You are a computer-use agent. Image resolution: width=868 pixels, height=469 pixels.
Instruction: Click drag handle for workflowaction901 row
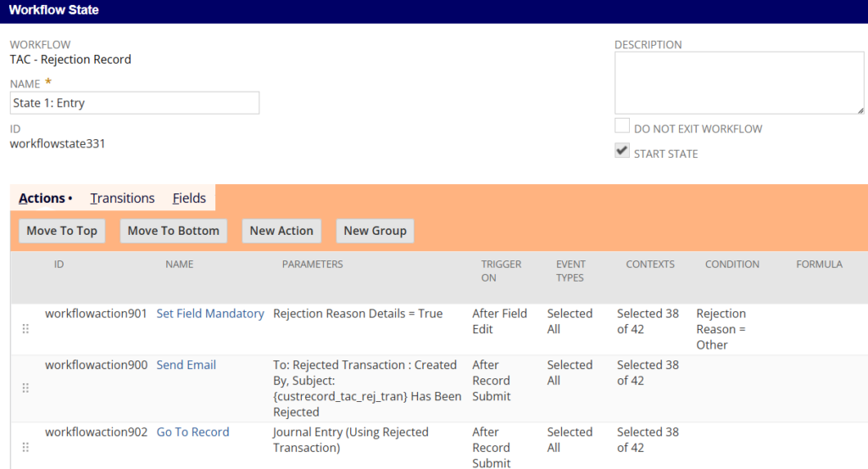[25, 329]
